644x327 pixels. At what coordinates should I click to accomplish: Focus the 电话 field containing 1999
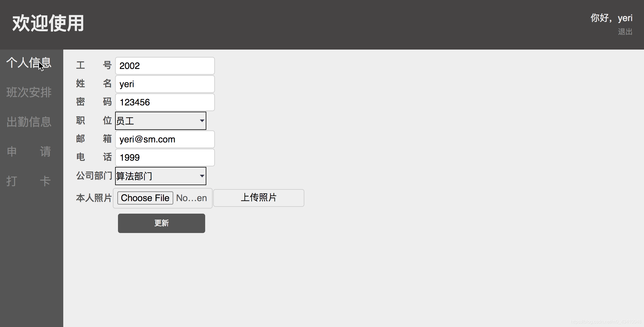click(165, 158)
